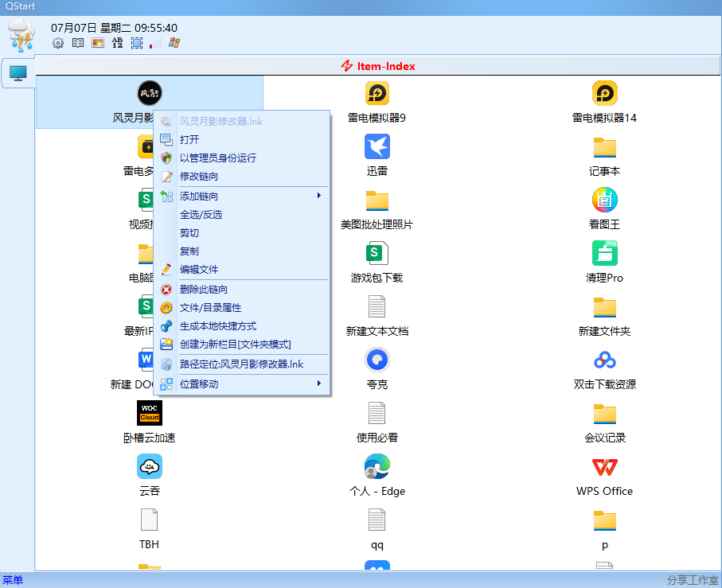Select 全选/反选 menu entry

click(242, 214)
